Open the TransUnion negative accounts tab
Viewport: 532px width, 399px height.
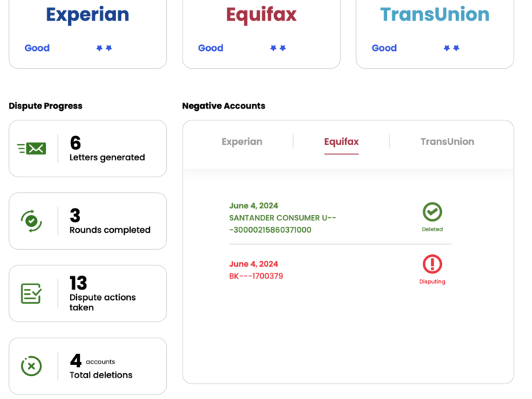[447, 142]
